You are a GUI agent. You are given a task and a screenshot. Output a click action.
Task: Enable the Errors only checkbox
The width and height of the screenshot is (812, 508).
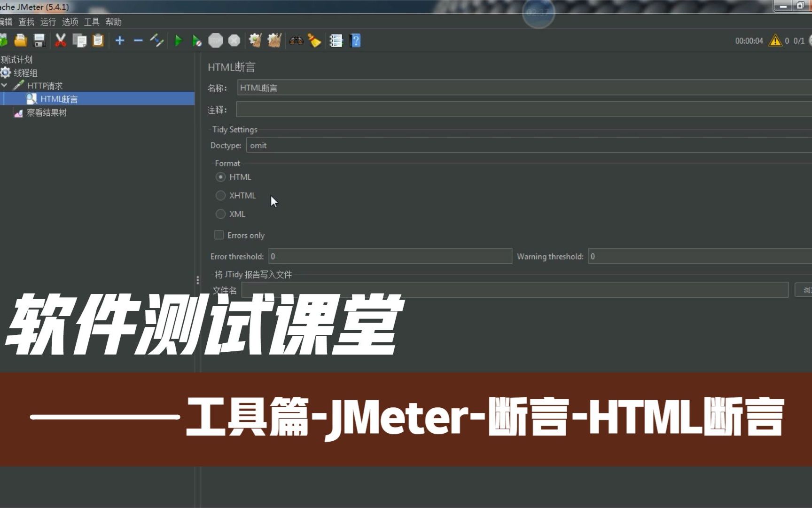pyautogui.click(x=219, y=235)
